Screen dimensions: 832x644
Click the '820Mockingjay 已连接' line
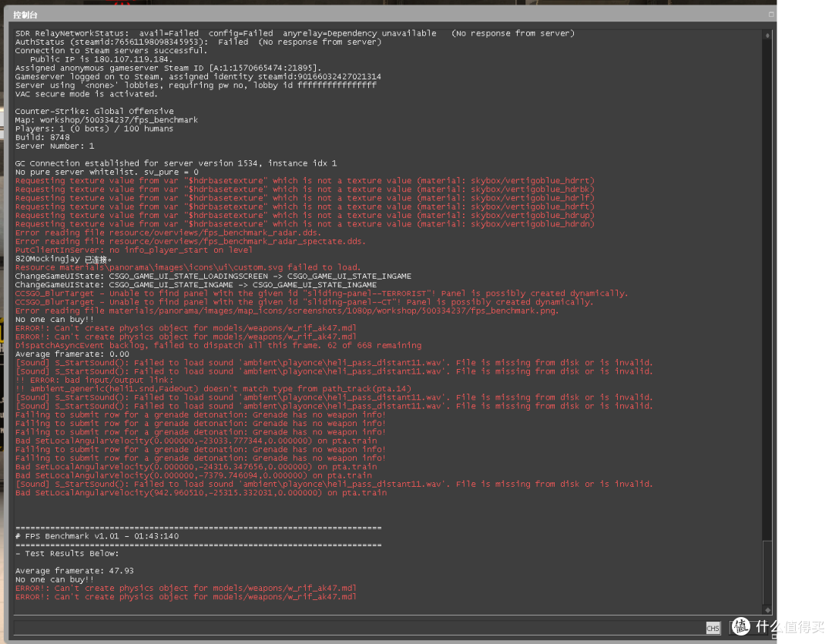(63, 259)
